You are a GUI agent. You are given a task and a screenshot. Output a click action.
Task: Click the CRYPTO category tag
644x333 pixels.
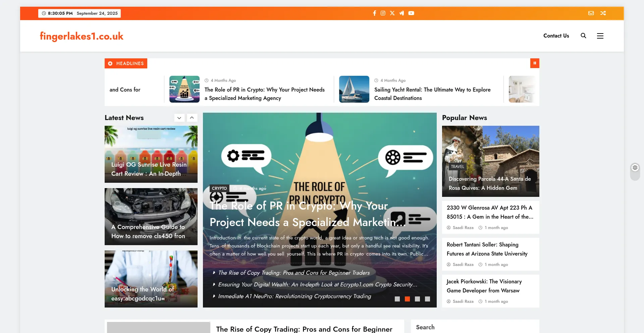click(x=219, y=188)
